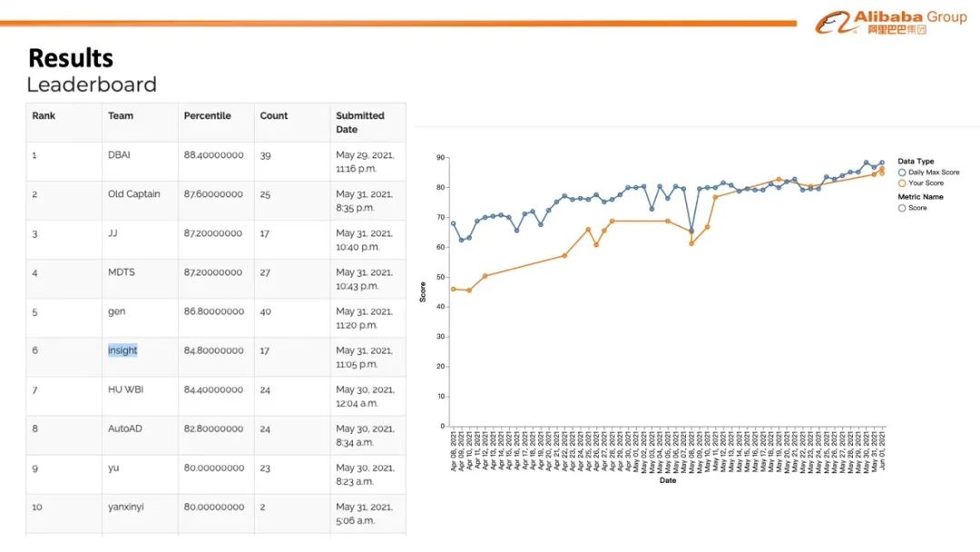Click the Score axis title on chart
Image resolution: width=980 pixels, height=552 pixels.
[x=423, y=292]
